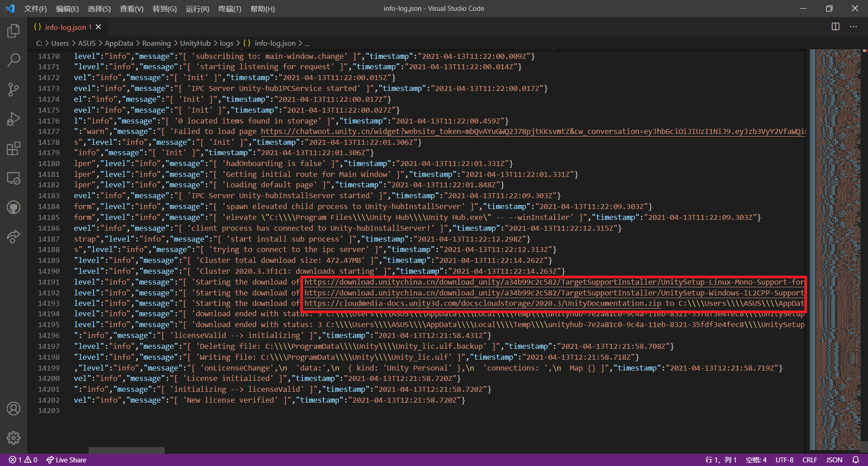This screenshot has width=868, height=466.
Task: Click the errors and warnings status indicator
Action: (23, 460)
